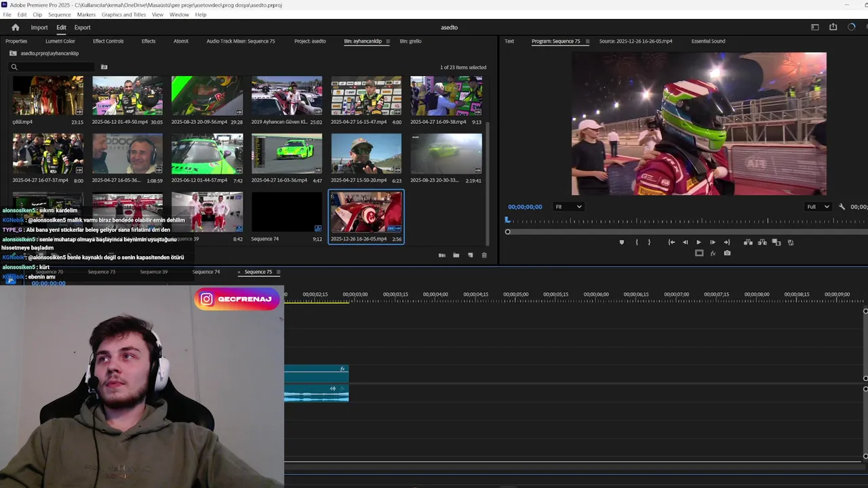Open the bin search magnifier icon
The image size is (868, 488).
(x=14, y=67)
